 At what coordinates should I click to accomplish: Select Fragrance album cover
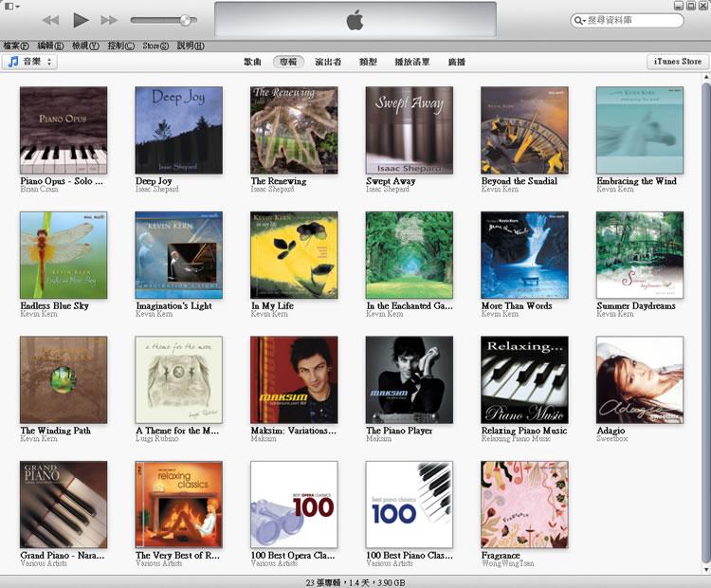coord(524,505)
